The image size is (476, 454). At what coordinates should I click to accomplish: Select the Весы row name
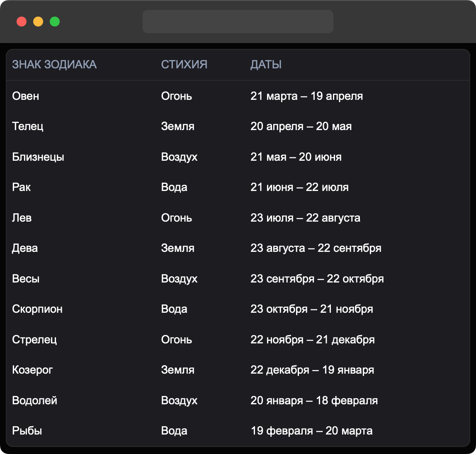click(x=26, y=279)
